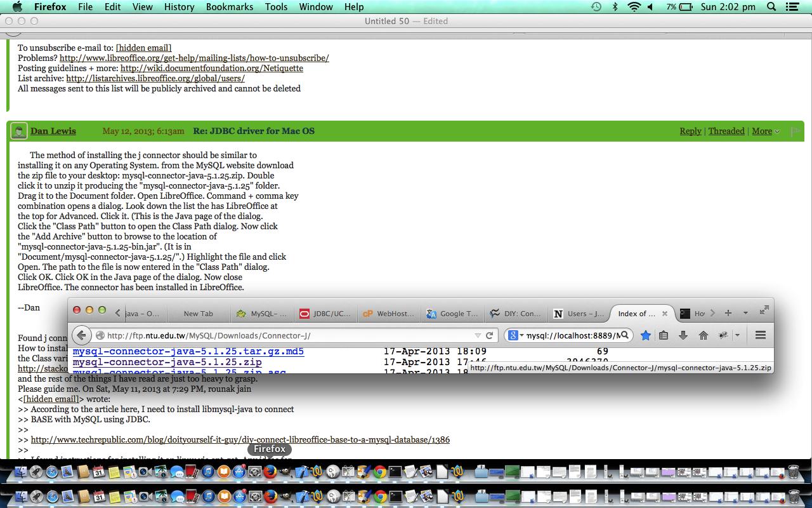Open dropdown arrow beside the add-on icon

(737, 335)
